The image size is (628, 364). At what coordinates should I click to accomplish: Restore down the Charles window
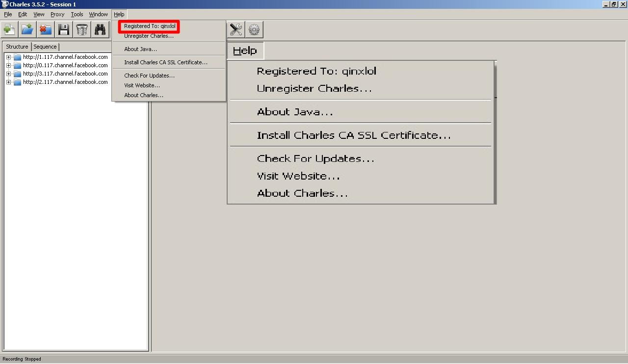(614, 4)
